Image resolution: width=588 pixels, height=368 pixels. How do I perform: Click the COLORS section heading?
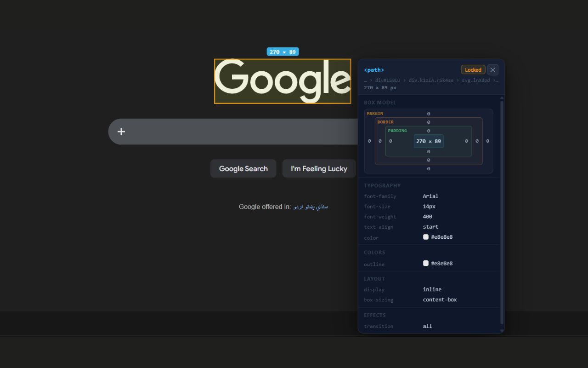tap(374, 252)
